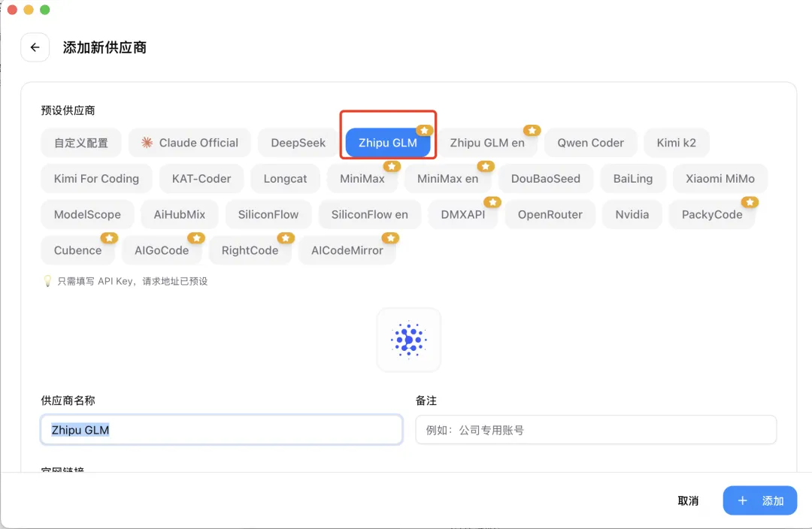
Task: Choose the DouBaoSeed preset
Action: point(546,179)
